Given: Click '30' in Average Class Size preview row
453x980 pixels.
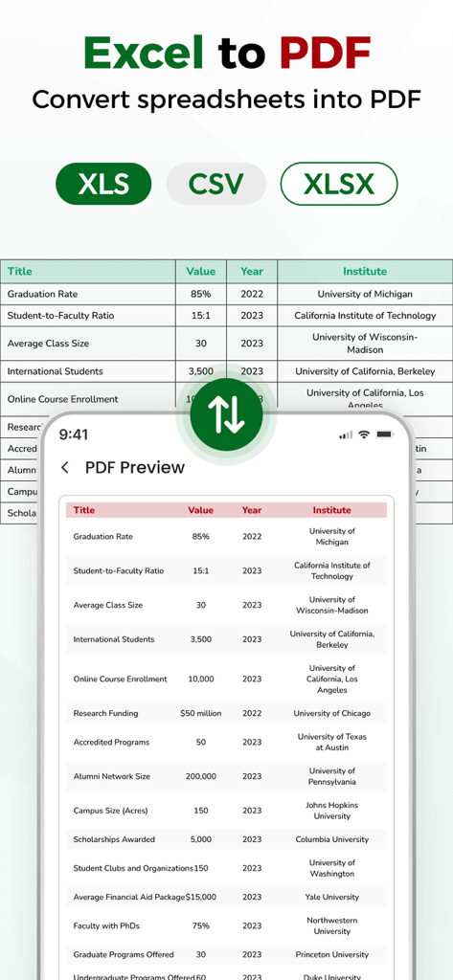Looking at the screenshot, I should (201, 605).
